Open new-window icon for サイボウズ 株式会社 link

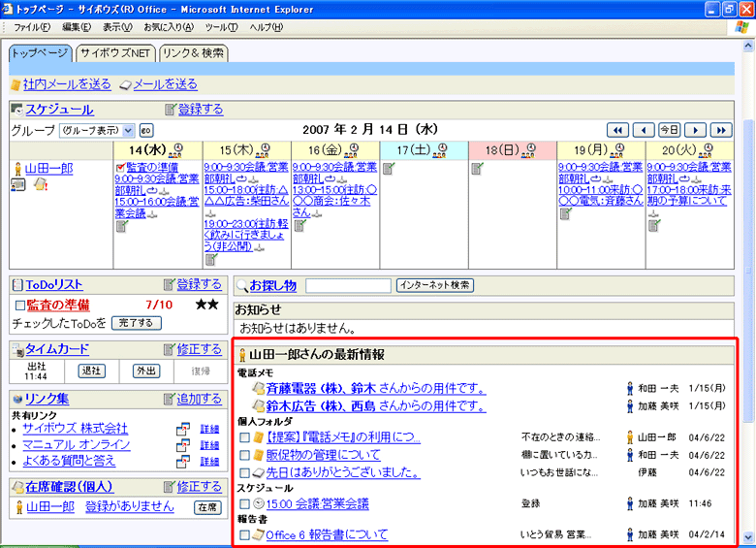click(x=183, y=429)
